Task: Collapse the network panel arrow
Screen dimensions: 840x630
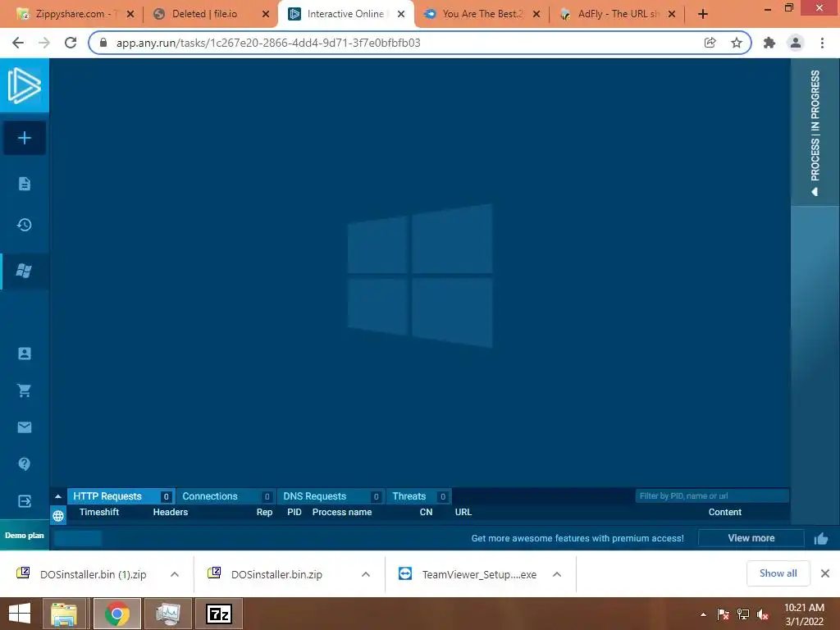Action: coord(58,496)
